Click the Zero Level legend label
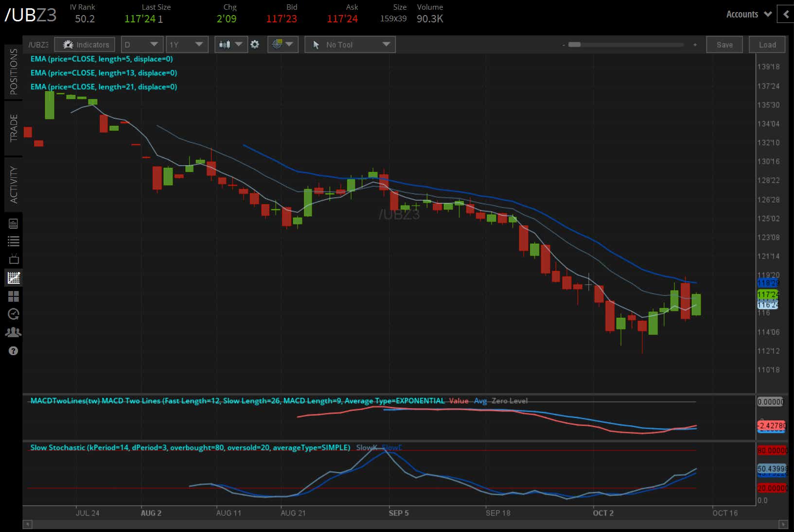Image resolution: width=794 pixels, height=532 pixels. [510, 401]
